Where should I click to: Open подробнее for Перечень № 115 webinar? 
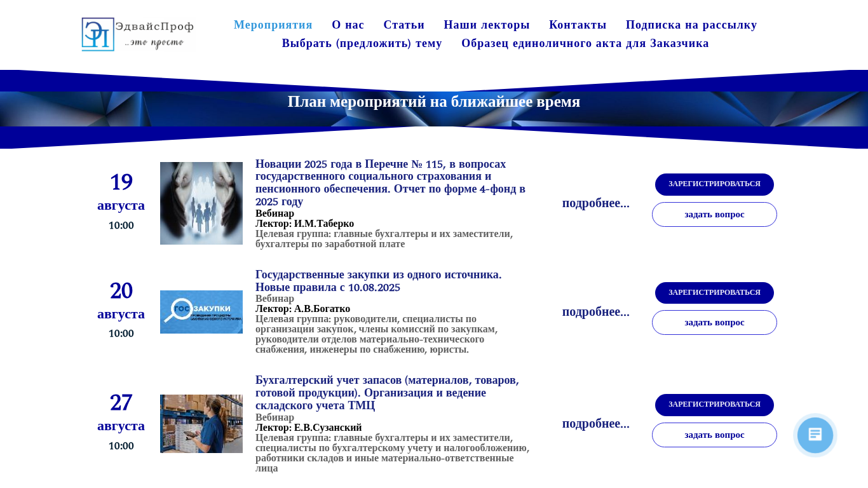[596, 203]
